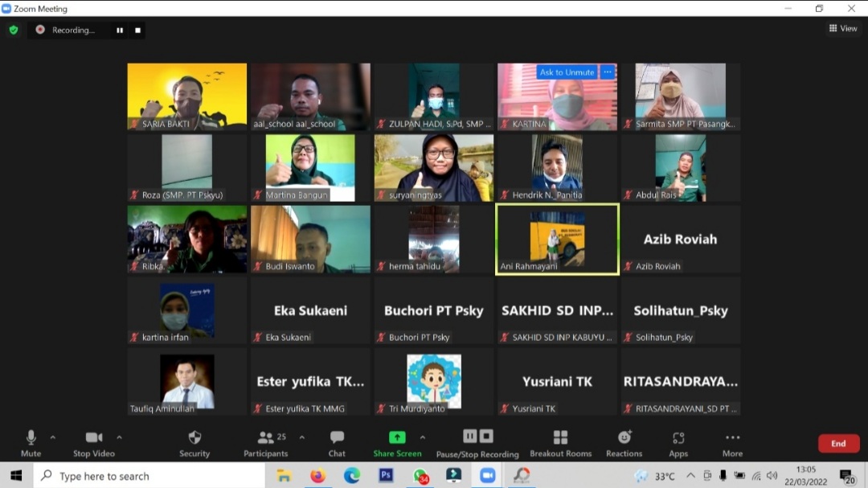Image resolution: width=868 pixels, height=488 pixels.
Task: Pause the recording in top indicator
Action: tap(120, 31)
